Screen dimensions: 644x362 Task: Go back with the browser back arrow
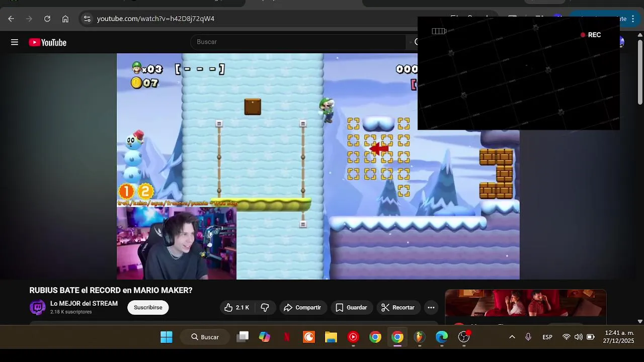[11, 19]
